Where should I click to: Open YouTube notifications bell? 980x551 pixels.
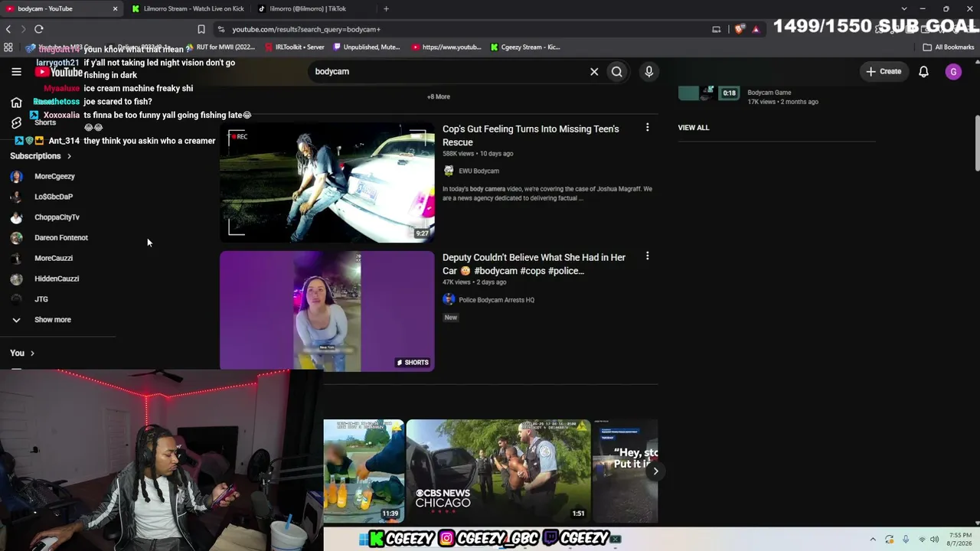[924, 72]
